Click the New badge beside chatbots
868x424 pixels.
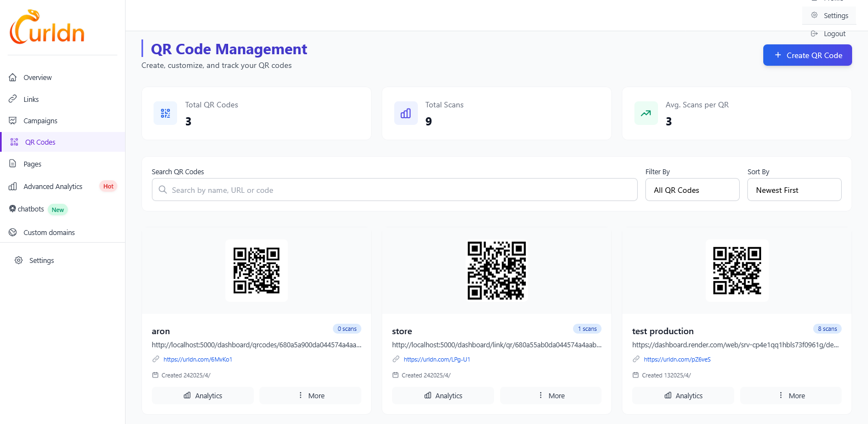(x=58, y=210)
